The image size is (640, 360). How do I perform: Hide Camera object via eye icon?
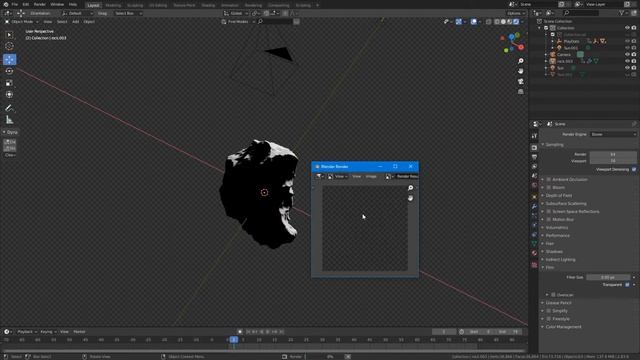click(627, 54)
